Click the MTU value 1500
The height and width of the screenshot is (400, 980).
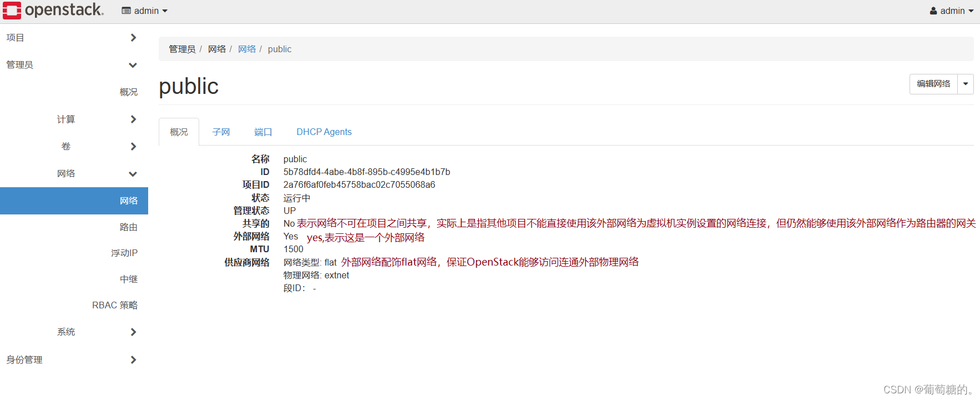coord(294,249)
